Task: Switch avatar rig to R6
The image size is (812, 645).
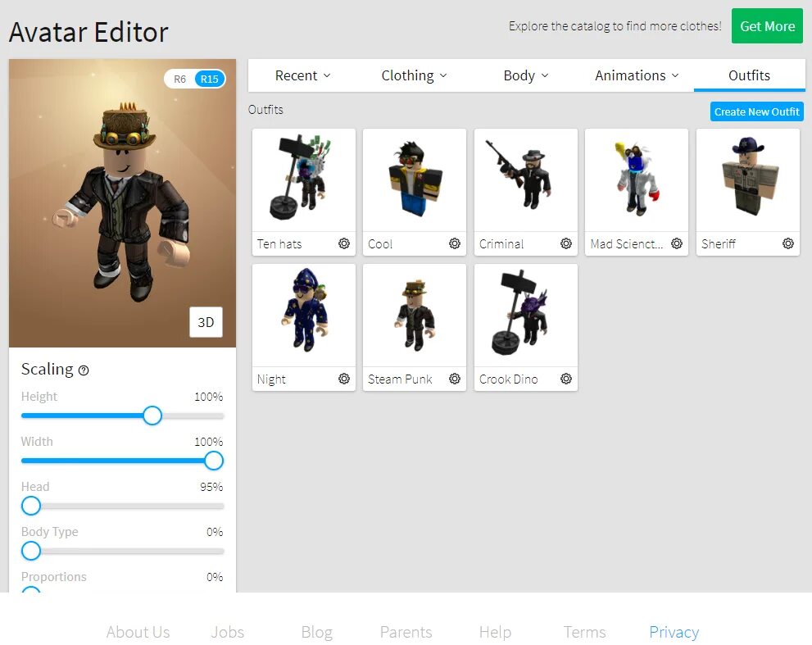Action: (179, 79)
